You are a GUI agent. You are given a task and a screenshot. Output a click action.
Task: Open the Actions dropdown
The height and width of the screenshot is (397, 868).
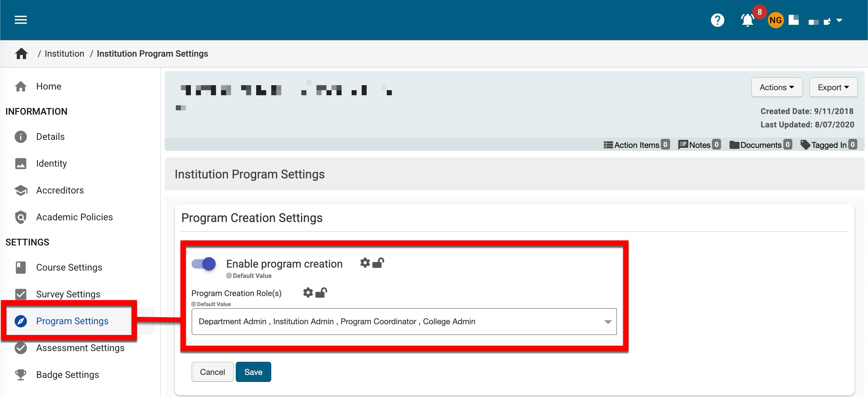click(777, 88)
